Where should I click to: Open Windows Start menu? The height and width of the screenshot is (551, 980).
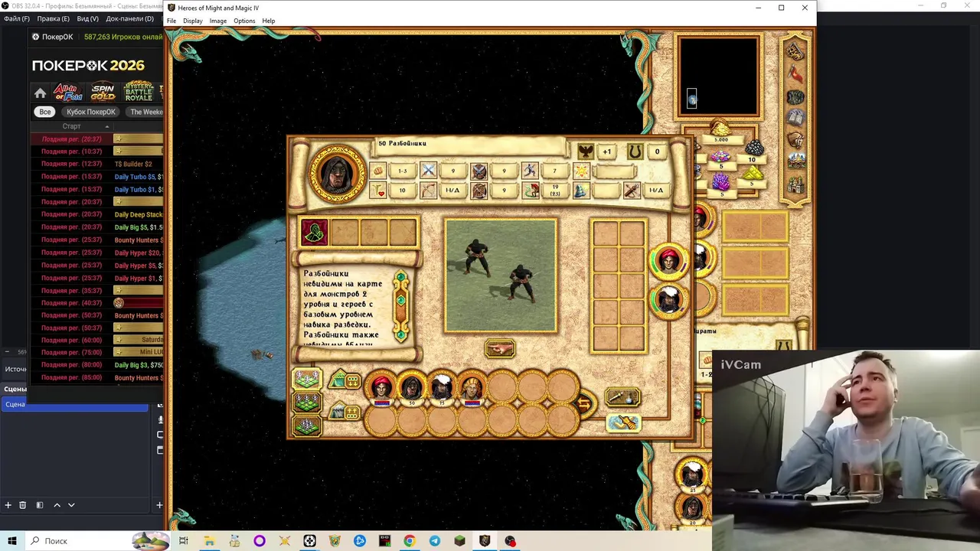pos(12,541)
